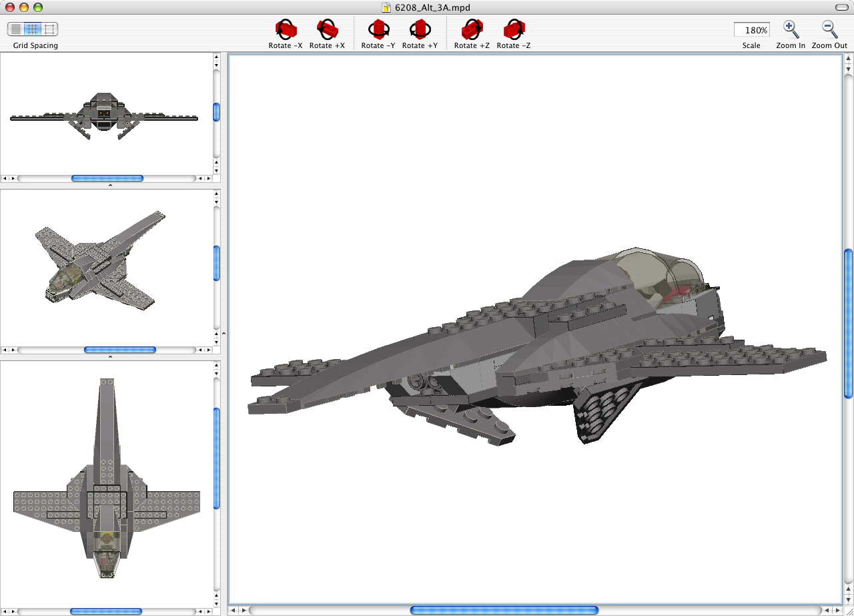
Task: Select the Rotate –X toolbar icon
Action: (x=285, y=29)
